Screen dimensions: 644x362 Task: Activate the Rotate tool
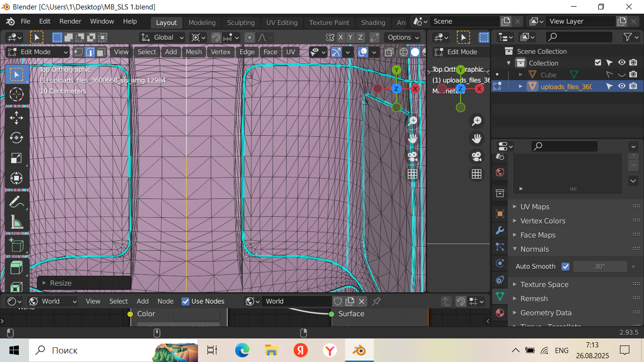pyautogui.click(x=17, y=138)
